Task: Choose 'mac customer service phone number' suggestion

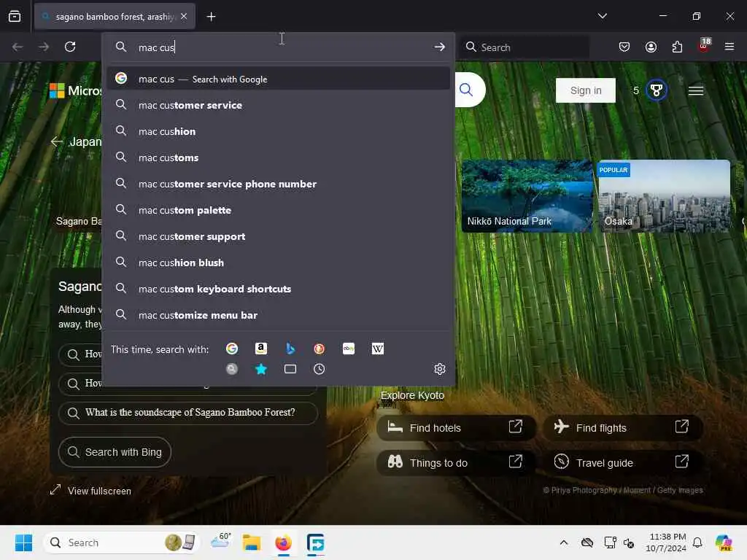Action: 278,184
